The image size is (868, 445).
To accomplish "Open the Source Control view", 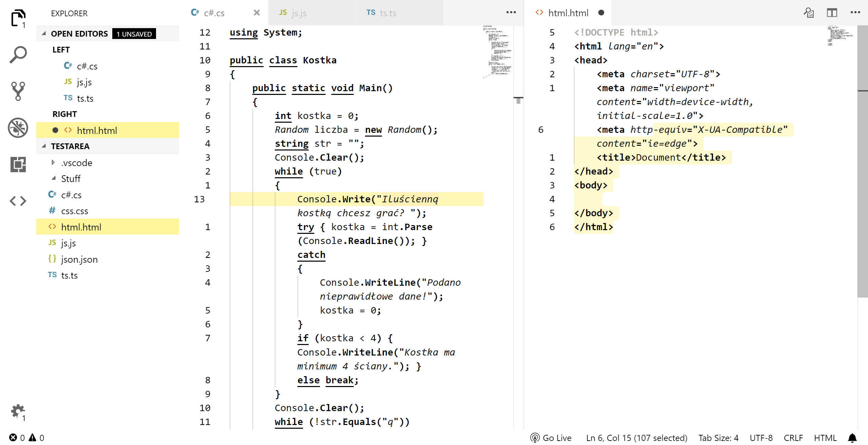I will pyautogui.click(x=18, y=91).
